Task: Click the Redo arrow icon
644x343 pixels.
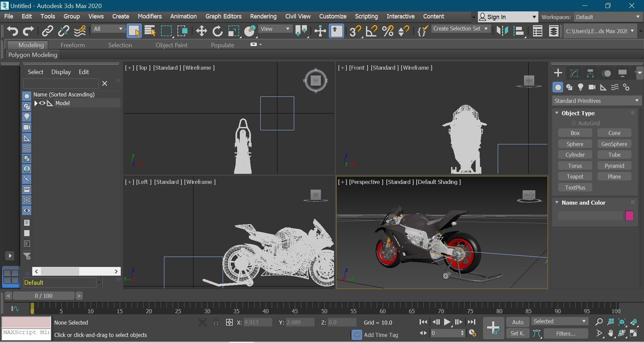Action: click(28, 31)
